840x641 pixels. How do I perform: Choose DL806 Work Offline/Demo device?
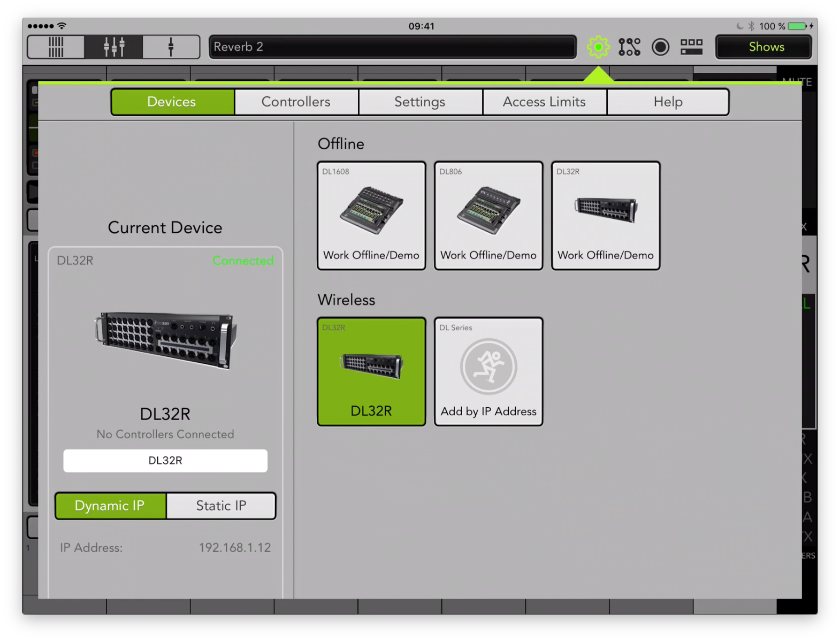click(x=488, y=216)
